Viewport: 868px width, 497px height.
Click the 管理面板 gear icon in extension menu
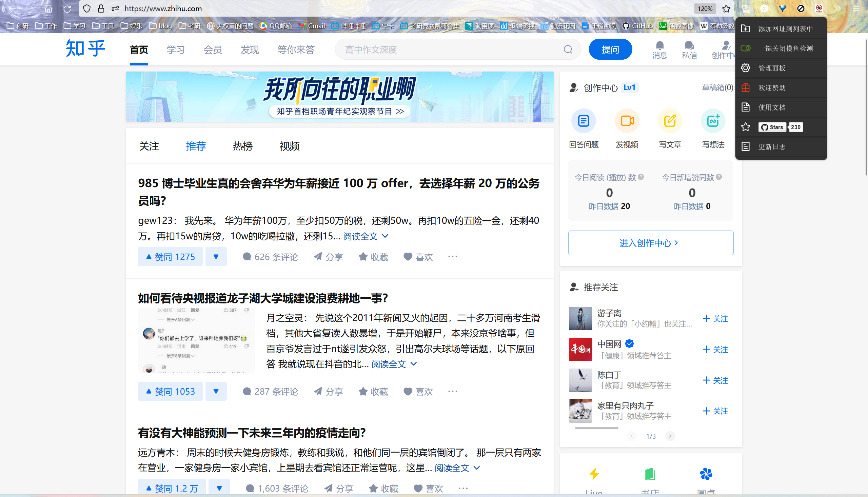[x=746, y=68]
